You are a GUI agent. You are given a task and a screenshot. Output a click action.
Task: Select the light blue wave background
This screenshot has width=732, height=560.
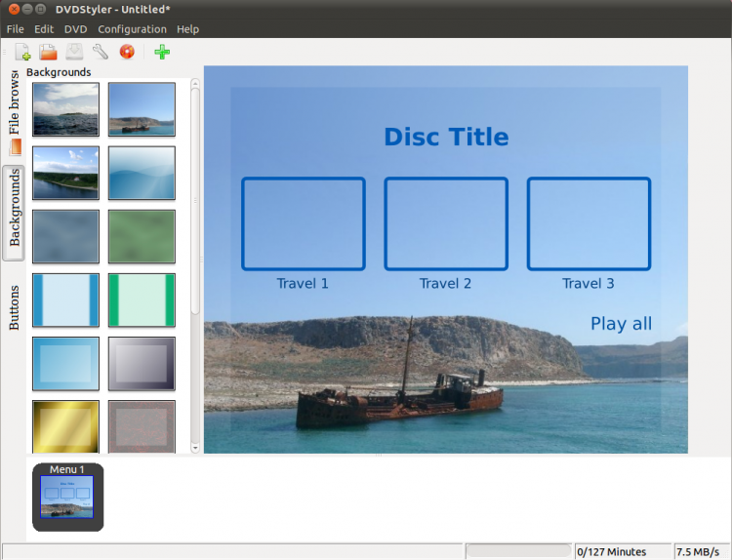tap(142, 173)
